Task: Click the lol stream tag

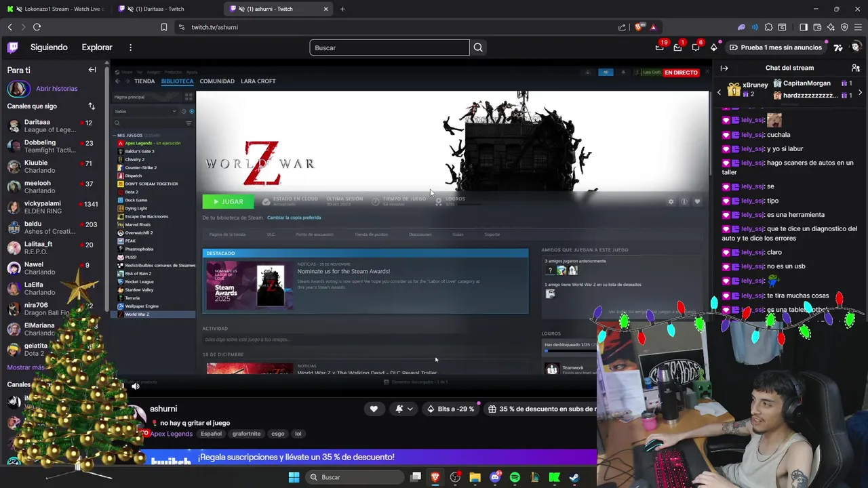Action: 298,434
